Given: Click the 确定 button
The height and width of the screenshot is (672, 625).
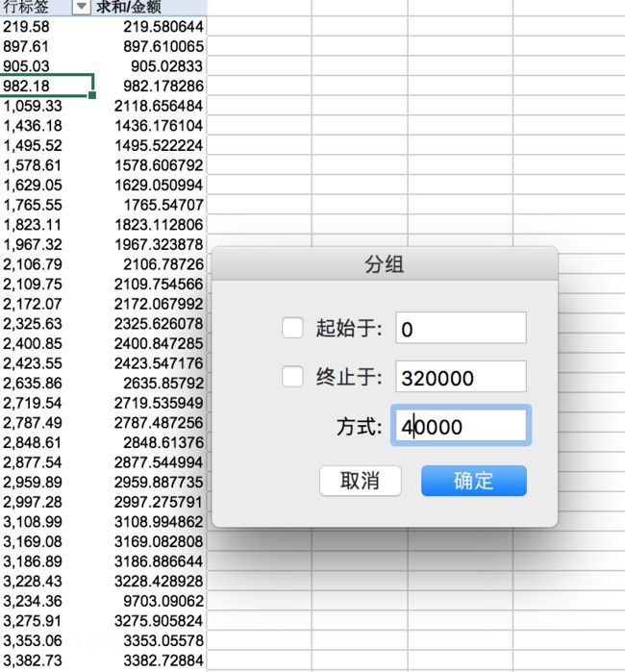Looking at the screenshot, I should (474, 481).
